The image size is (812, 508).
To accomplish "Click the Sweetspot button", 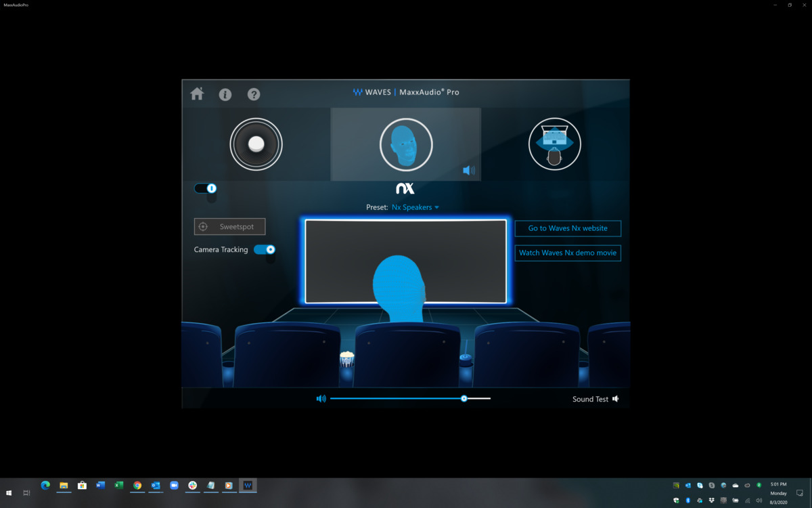I will (x=229, y=227).
